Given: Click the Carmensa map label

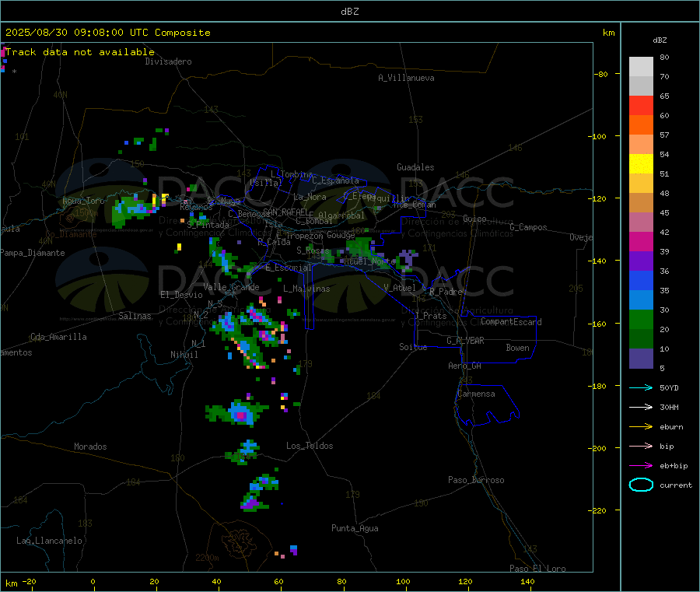Looking at the screenshot, I should [476, 394].
